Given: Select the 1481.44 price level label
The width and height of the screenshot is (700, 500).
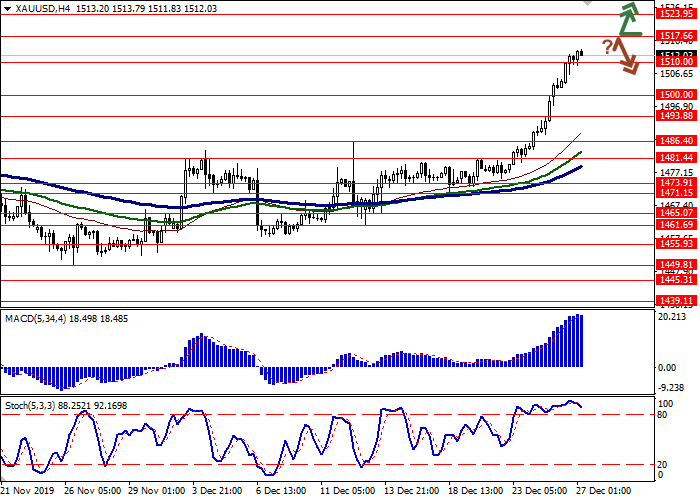Looking at the screenshot, I should 675,158.
